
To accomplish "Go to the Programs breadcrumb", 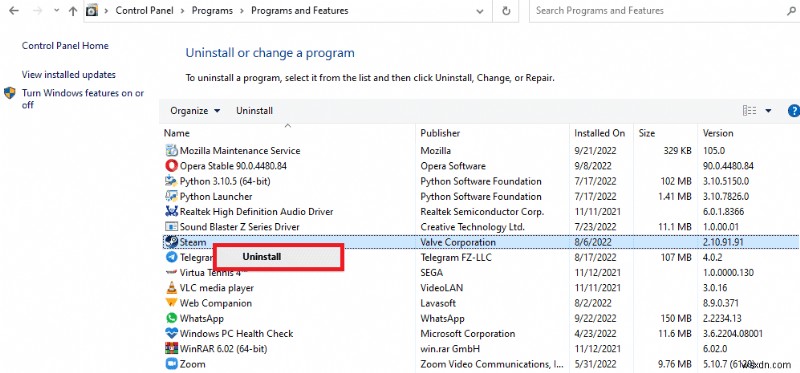I will 212,11.
